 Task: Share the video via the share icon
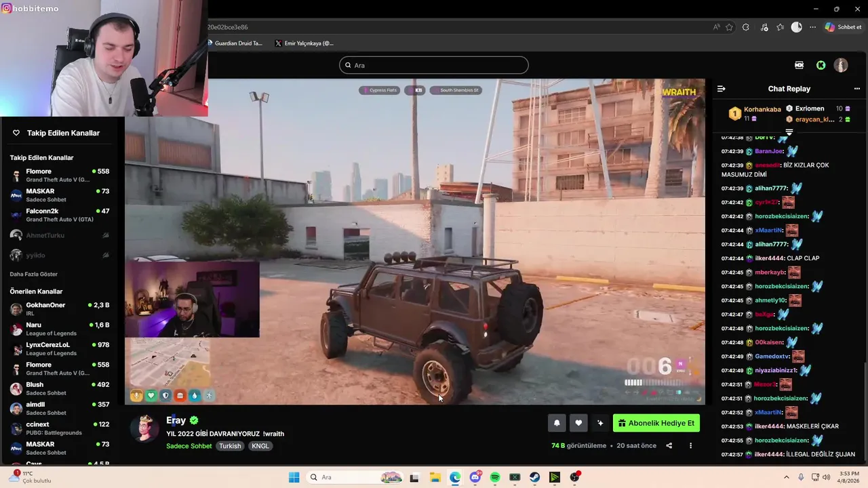point(669,445)
